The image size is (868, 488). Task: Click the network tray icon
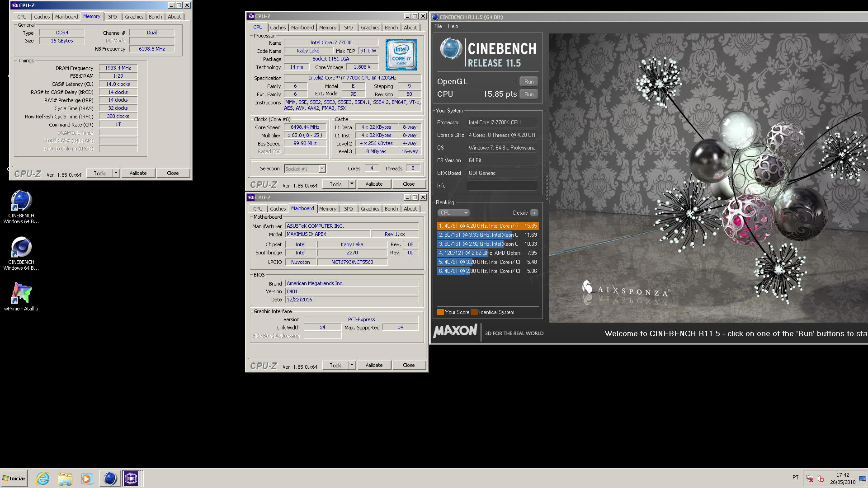[x=810, y=479]
